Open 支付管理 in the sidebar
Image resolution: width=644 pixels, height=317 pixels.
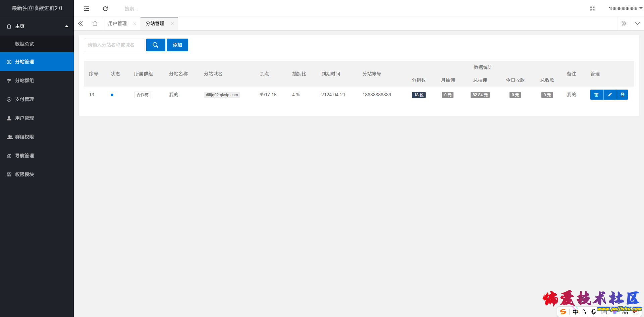coord(24,99)
